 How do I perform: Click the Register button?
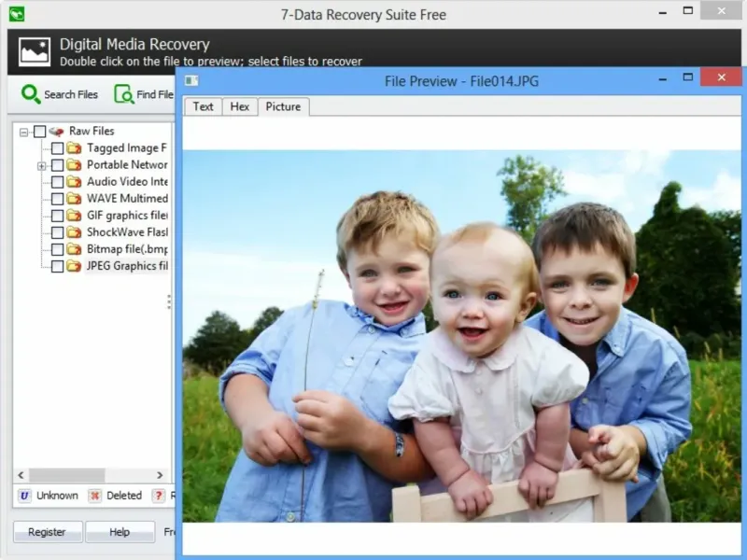[x=48, y=532]
